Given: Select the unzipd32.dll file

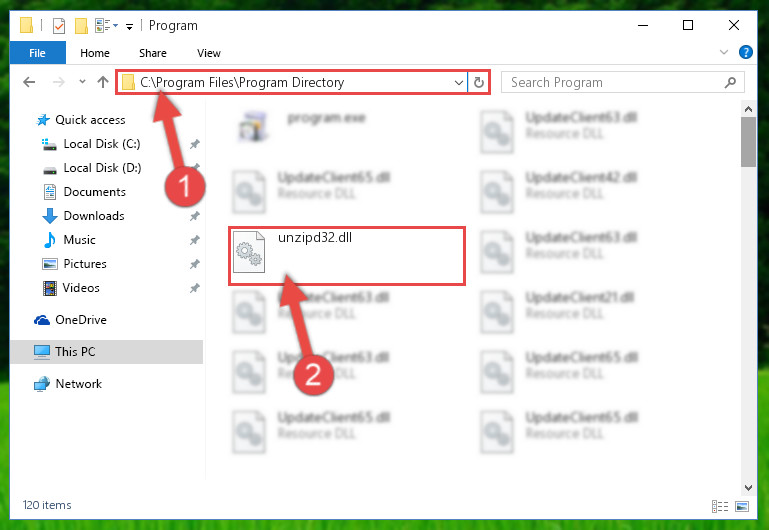Looking at the screenshot, I should pos(347,255).
